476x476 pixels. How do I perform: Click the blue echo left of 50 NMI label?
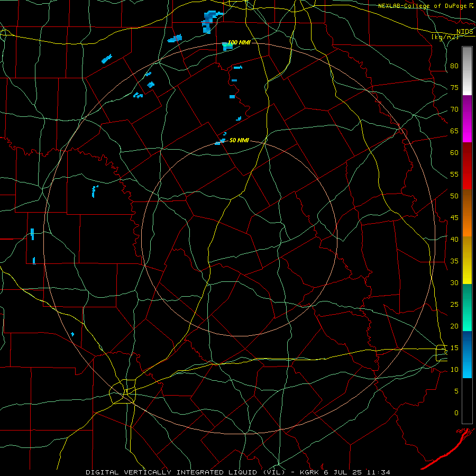tap(220, 142)
